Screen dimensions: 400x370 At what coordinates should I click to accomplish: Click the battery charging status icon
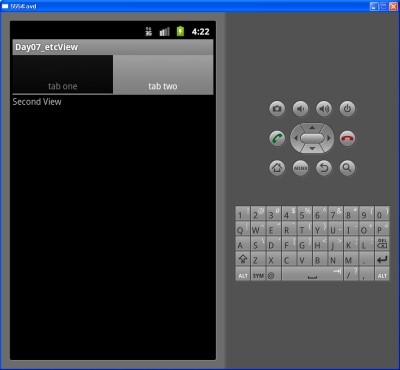pos(180,31)
